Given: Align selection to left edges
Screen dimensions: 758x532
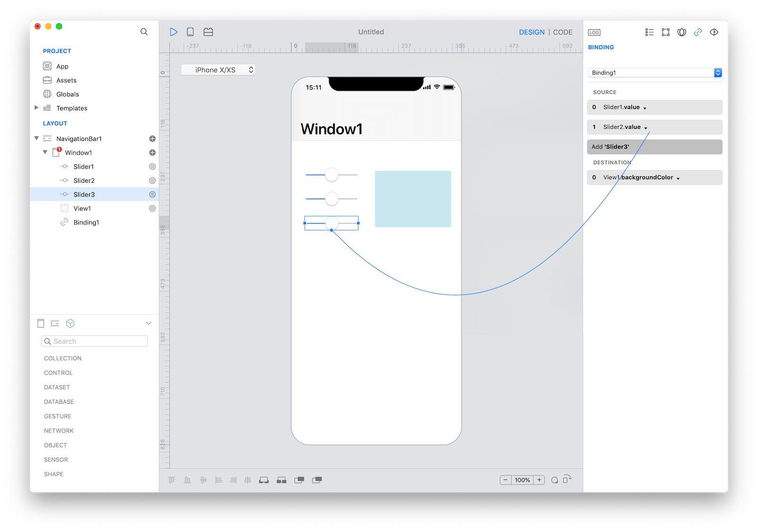Looking at the screenshot, I should pyautogui.click(x=218, y=480).
